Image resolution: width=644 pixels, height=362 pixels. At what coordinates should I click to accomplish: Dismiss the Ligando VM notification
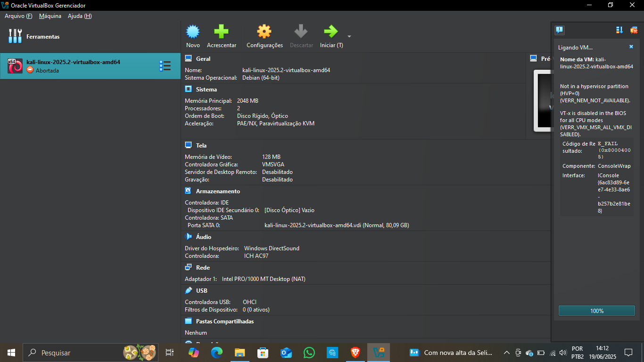(631, 47)
